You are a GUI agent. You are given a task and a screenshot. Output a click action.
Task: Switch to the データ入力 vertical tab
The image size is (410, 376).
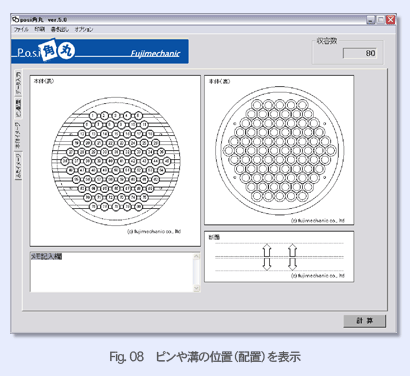click(18, 83)
